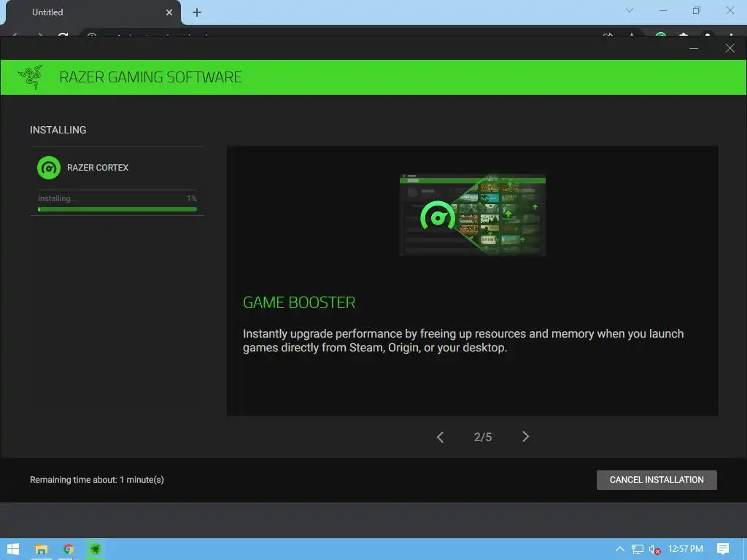Click the 'GAME BOOSTER' heading
The height and width of the screenshot is (560, 747).
coord(299,303)
